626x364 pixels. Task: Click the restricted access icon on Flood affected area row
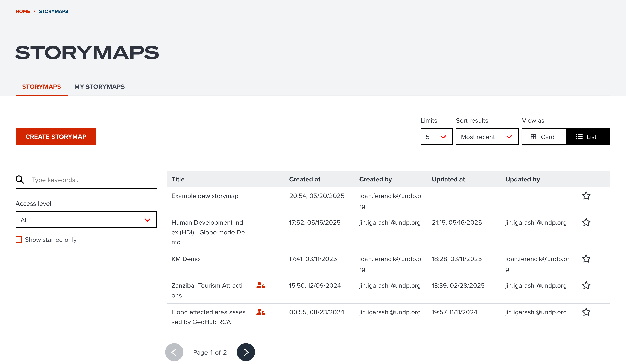coord(261,312)
